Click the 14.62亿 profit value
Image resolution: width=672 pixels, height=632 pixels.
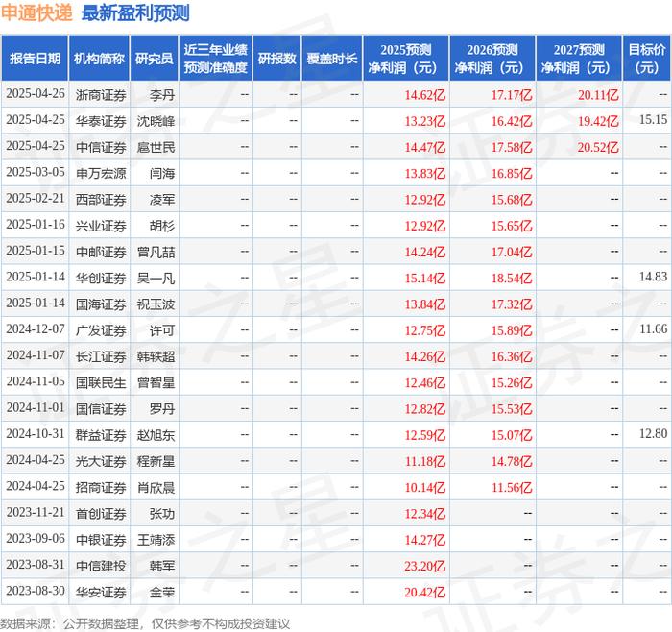pyautogui.click(x=425, y=95)
